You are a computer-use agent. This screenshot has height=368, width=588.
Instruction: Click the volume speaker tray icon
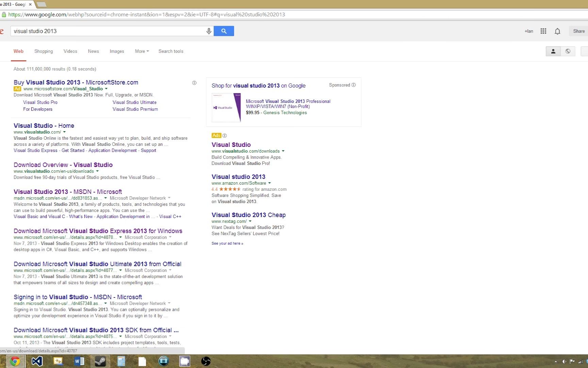564,362
